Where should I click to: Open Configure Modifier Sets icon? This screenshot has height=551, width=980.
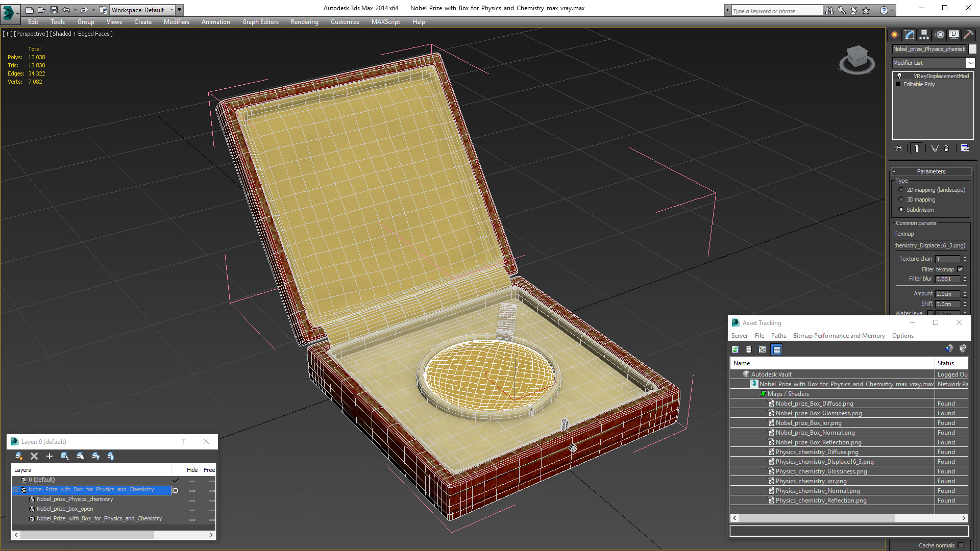tap(965, 148)
